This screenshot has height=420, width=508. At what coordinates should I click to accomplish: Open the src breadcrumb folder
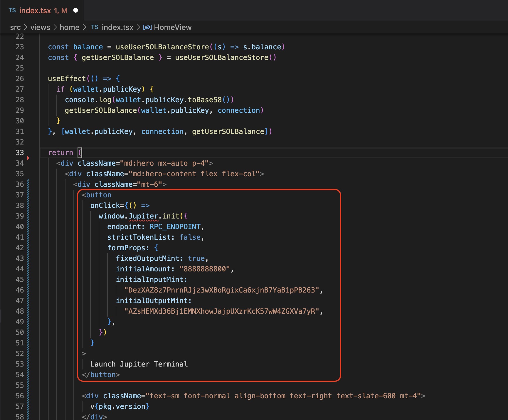pos(15,27)
